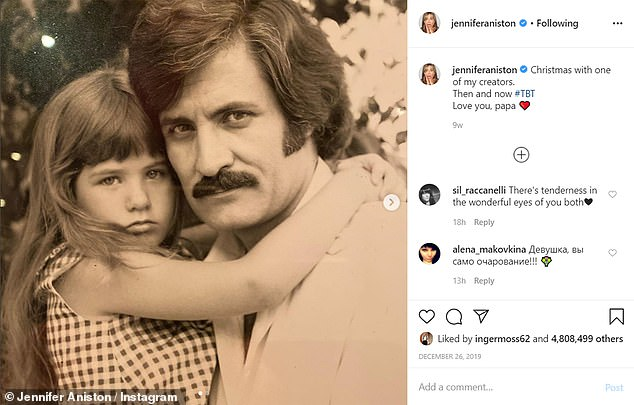The width and height of the screenshot is (634, 405).
Task: Like sil_raccanelli's comment heart
Action: pos(613,194)
